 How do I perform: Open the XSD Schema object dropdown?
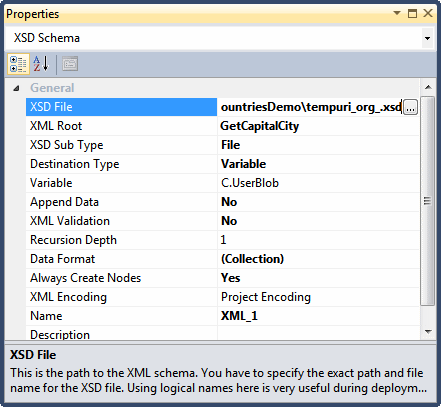pyautogui.click(x=427, y=38)
